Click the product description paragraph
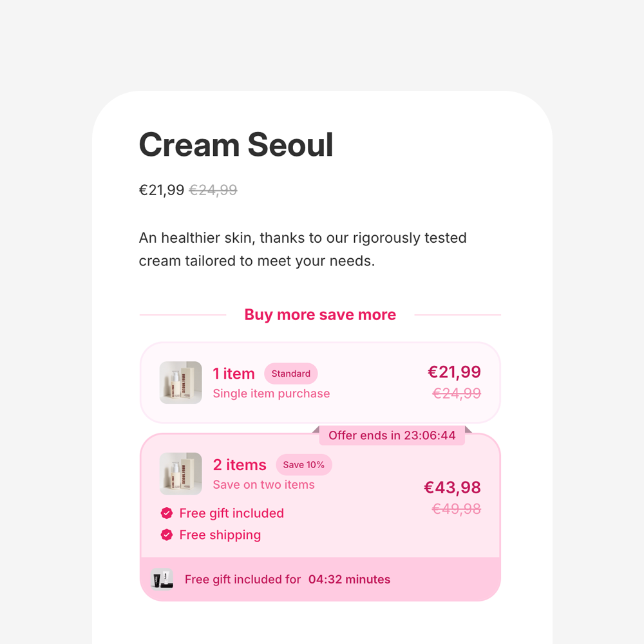Screen dimensions: 644x644 [x=303, y=250]
